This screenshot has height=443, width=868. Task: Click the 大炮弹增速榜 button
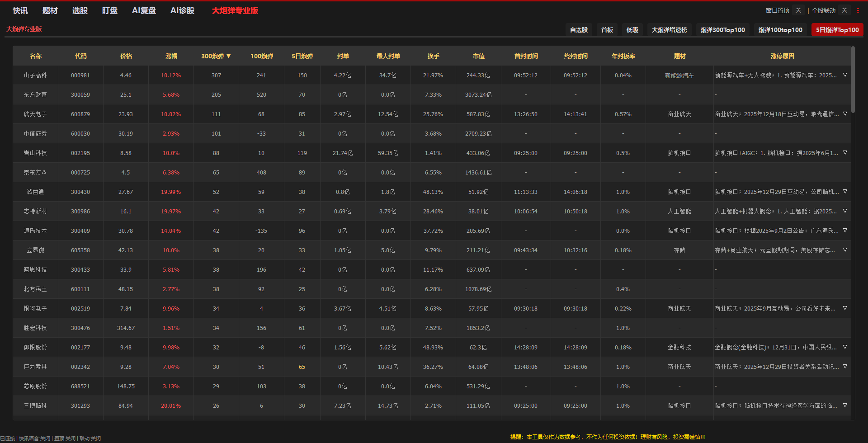pyautogui.click(x=669, y=30)
